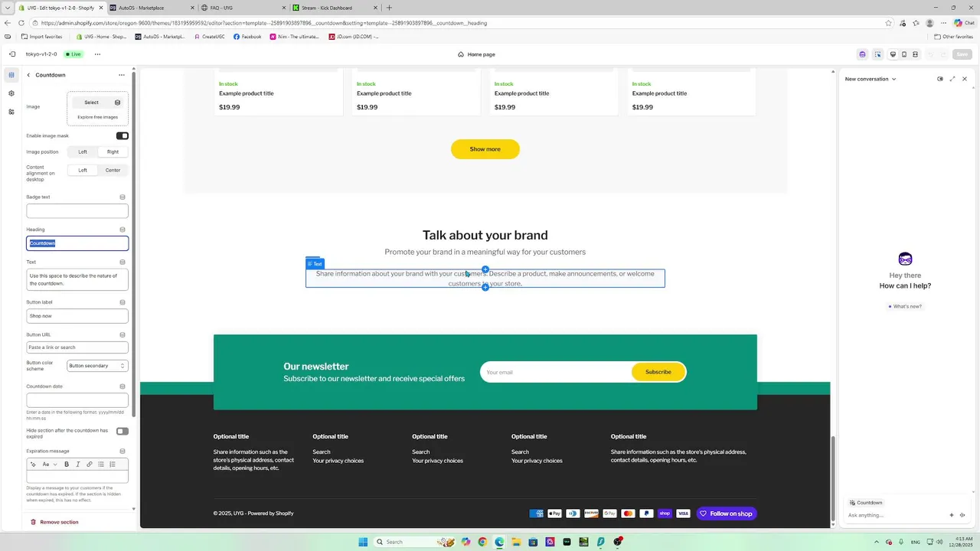Image resolution: width=980 pixels, height=551 pixels.
Task: Set Content alignment to Center
Action: pyautogui.click(x=113, y=170)
